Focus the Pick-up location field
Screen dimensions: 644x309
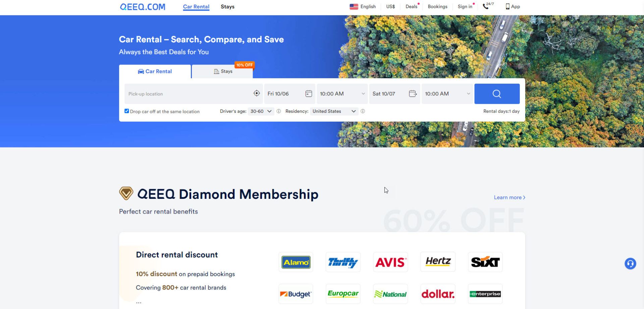click(188, 94)
